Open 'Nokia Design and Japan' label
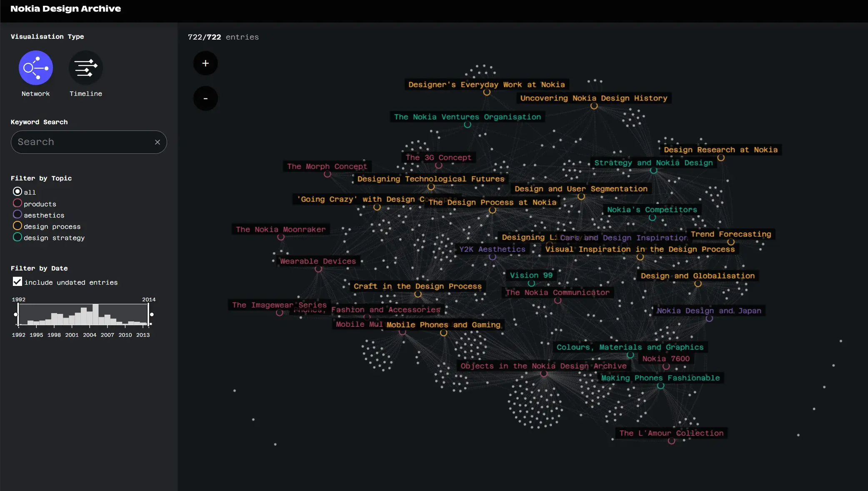This screenshot has width=868, height=491. [709, 311]
